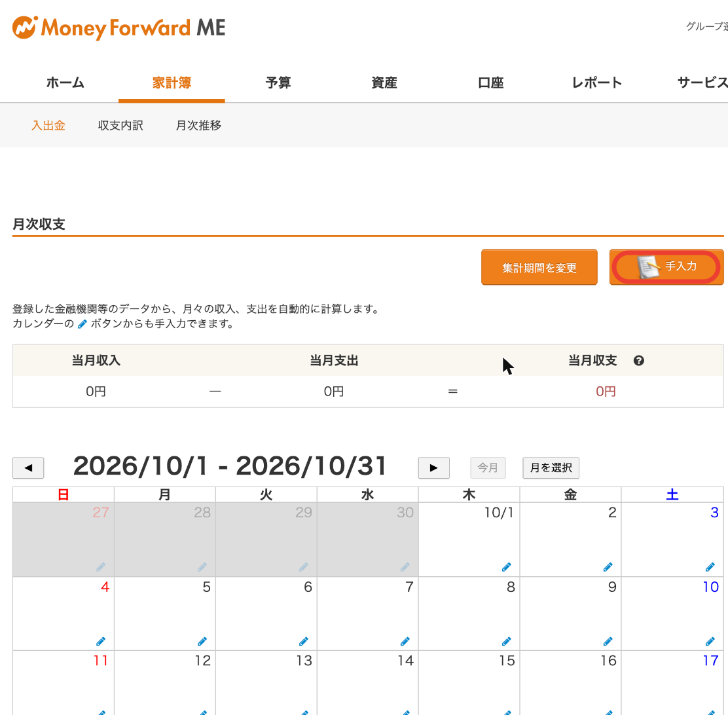Viewport: 728px width, 715px height.
Task: Click pencil edit icon on October 9
Action: 608,642
